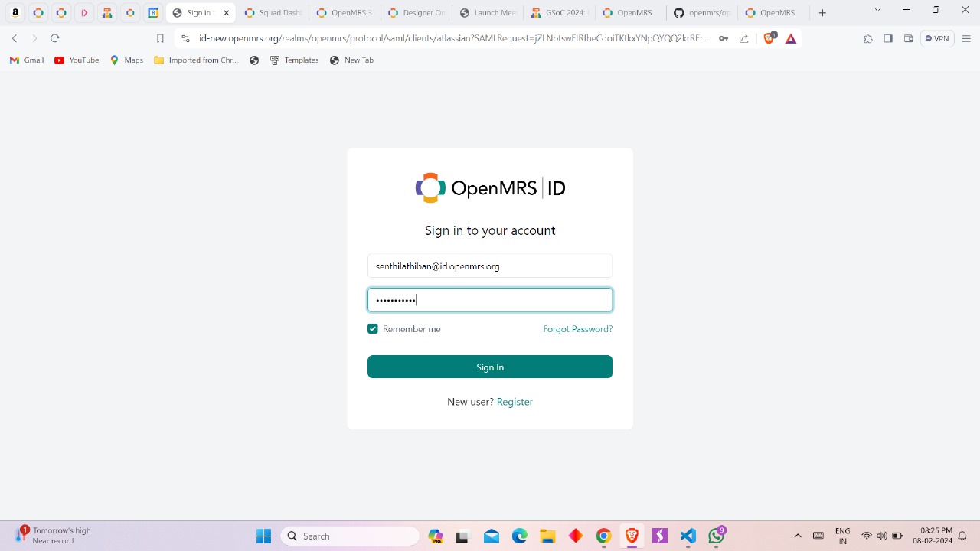Open the browser extensions puzzle icon
Image resolution: width=980 pixels, height=551 pixels.
[x=867, y=38]
